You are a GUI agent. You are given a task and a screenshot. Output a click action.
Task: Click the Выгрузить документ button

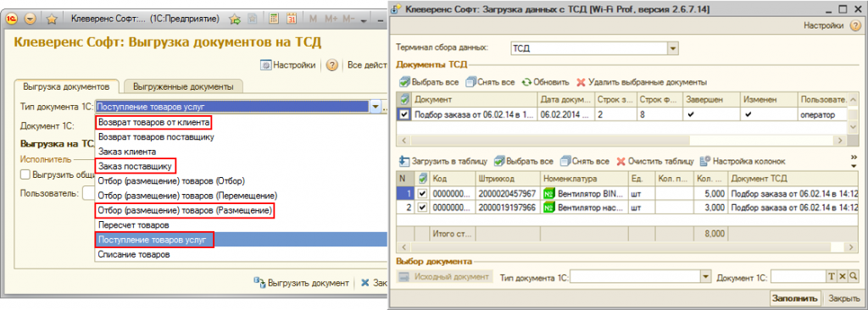(302, 282)
